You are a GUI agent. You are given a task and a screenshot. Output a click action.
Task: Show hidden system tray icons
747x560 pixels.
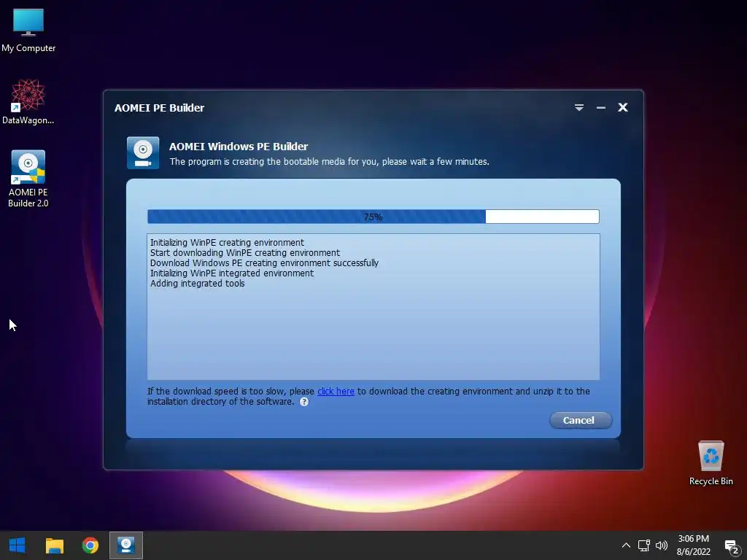coord(626,545)
